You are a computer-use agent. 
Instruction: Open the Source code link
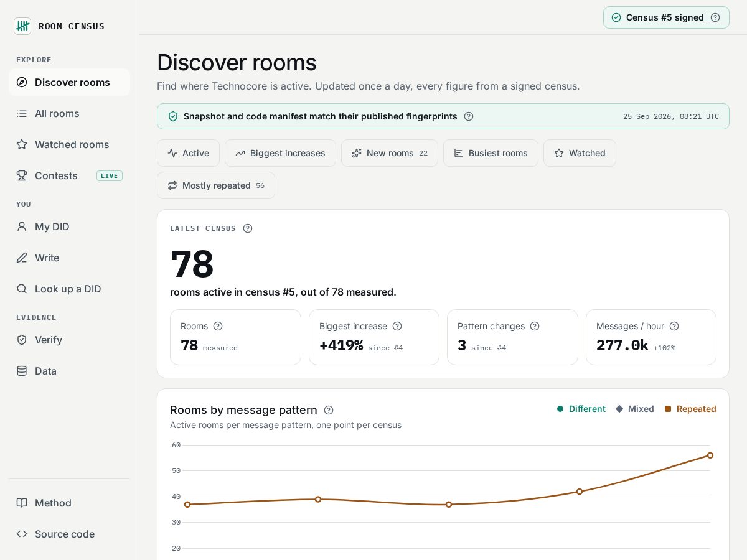click(x=69, y=534)
